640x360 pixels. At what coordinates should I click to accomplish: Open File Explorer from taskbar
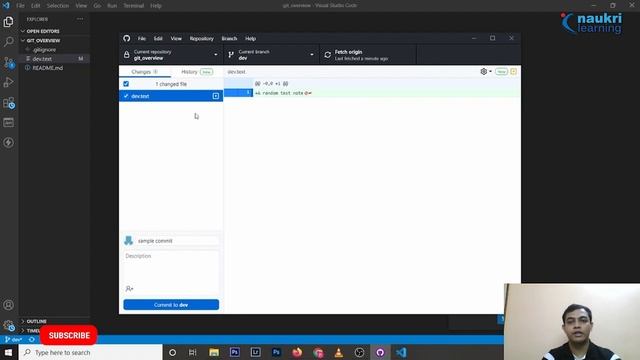tap(214, 352)
